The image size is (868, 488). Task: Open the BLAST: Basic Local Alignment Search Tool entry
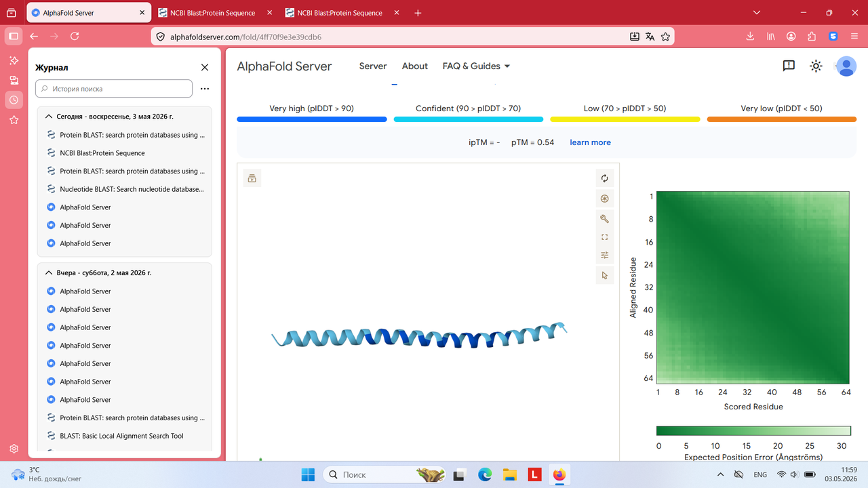[x=125, y=436]
